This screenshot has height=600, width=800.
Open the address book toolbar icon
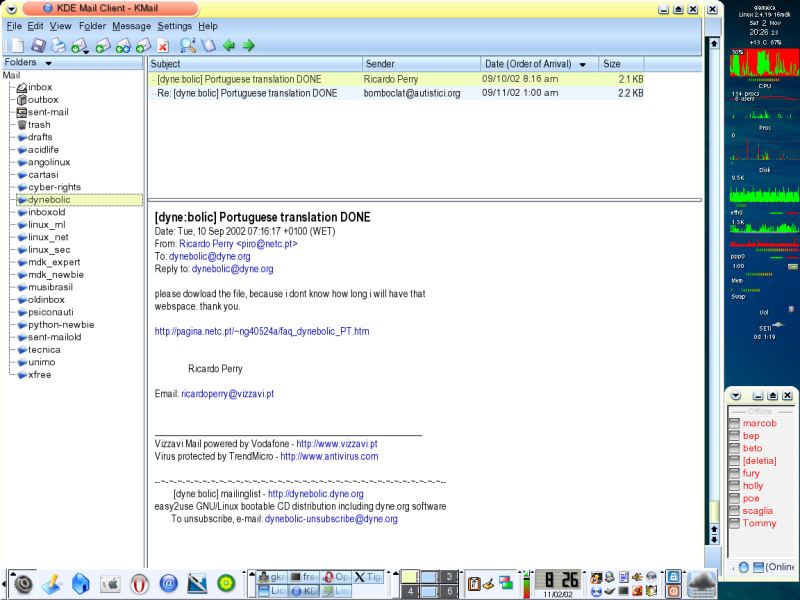(x=208, y=45)
